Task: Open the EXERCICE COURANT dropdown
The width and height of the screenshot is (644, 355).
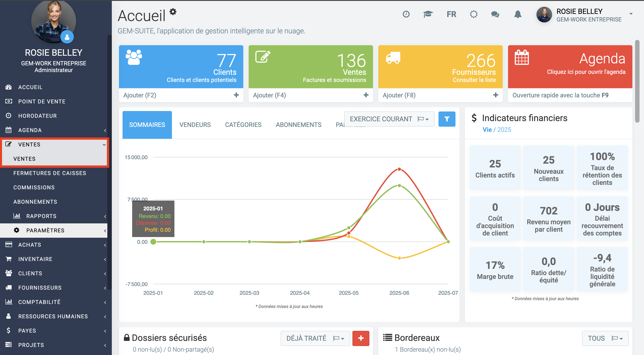Action: coord(389,119)
